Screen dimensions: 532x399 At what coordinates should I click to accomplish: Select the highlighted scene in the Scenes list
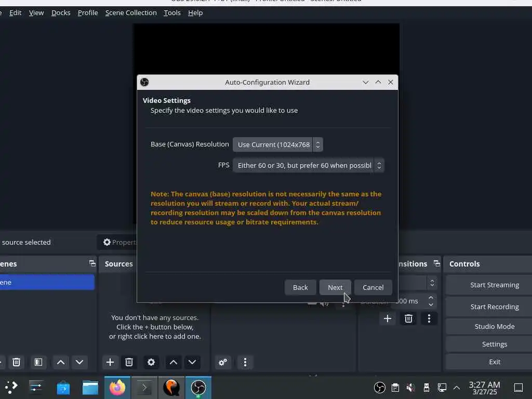(x=47, y=282)
